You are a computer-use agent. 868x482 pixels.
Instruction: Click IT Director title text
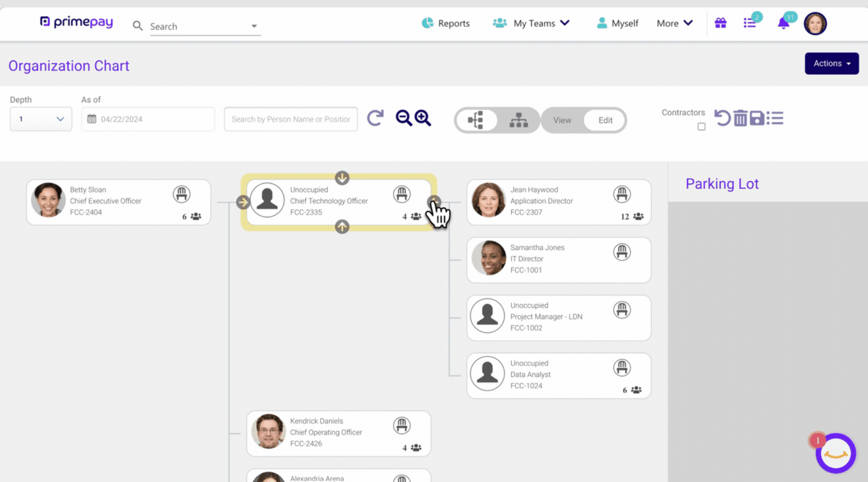527,259
